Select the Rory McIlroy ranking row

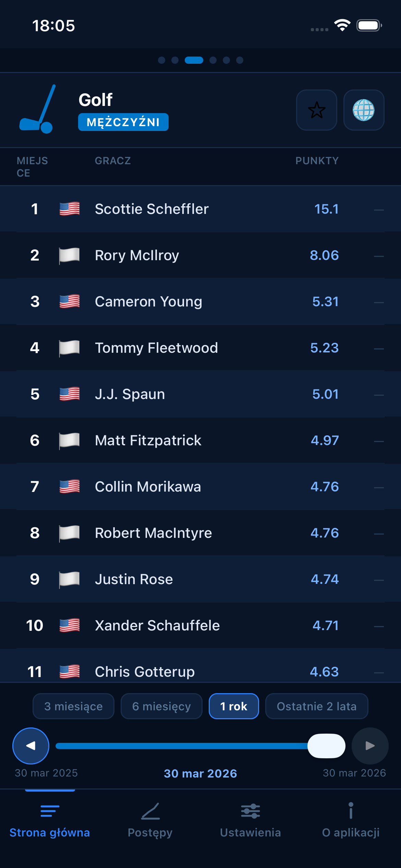click(200, 255)
